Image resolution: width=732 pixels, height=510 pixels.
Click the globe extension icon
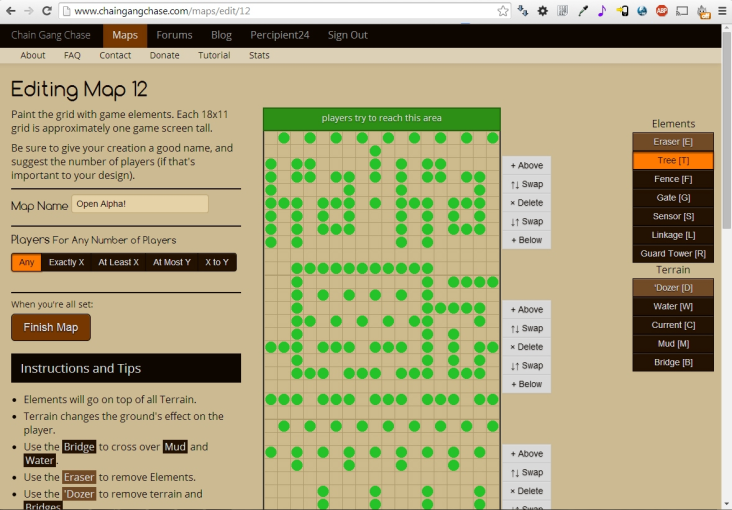(x=642, y=11)
